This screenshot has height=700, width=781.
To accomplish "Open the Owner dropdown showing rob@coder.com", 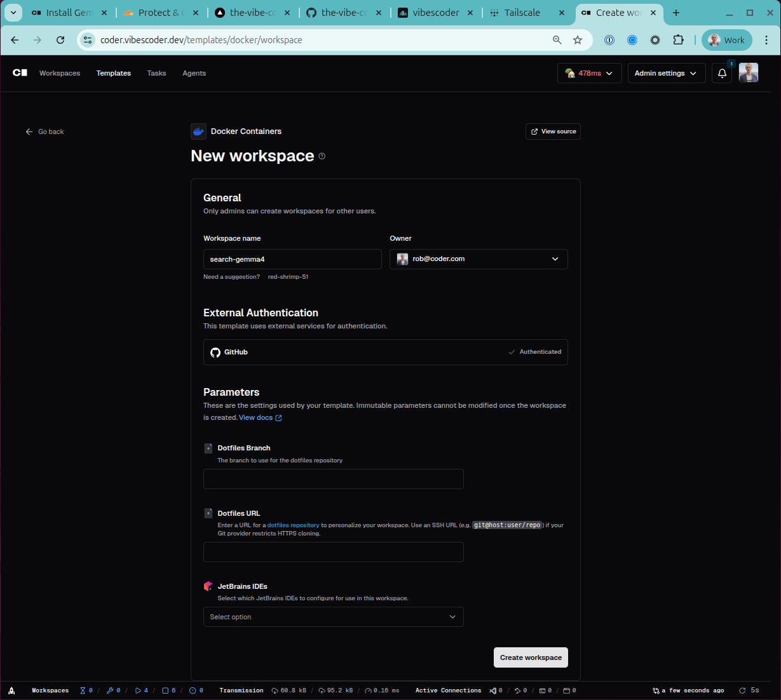I will coord(479,259).
